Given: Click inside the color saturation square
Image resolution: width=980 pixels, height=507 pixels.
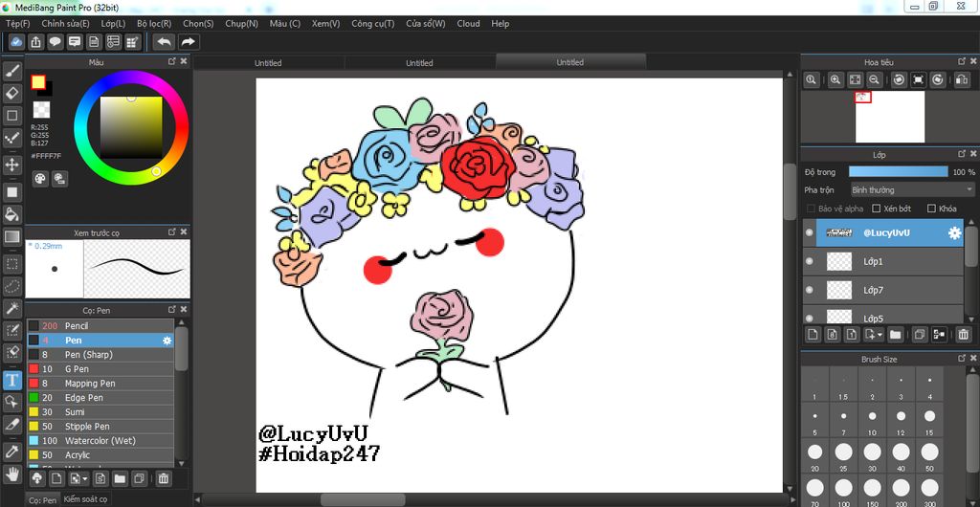Looking at the screenshot, I should pos(131,127).
